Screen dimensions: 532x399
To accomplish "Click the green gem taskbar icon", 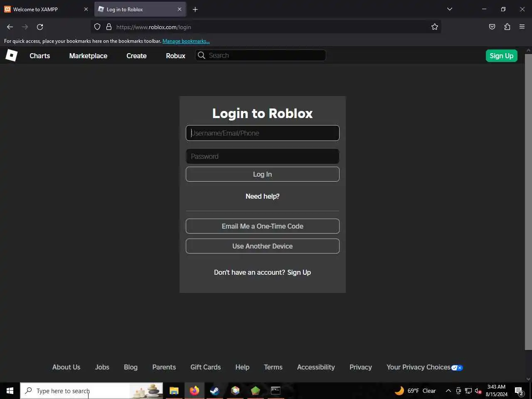I will [x=256, y=391].
